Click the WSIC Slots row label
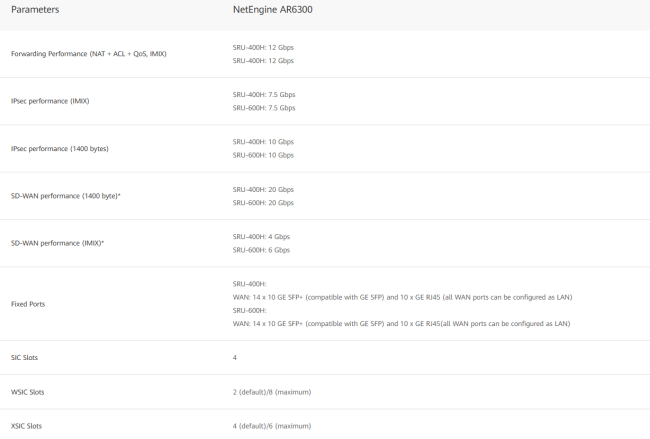Screen dimensions: 650x439 27,392
